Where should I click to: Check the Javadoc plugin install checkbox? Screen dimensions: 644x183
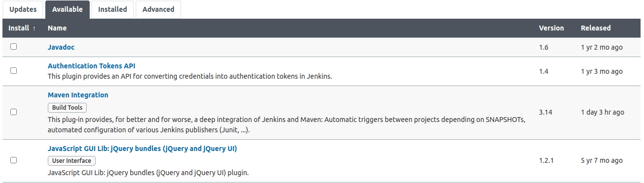pos(14,47)
